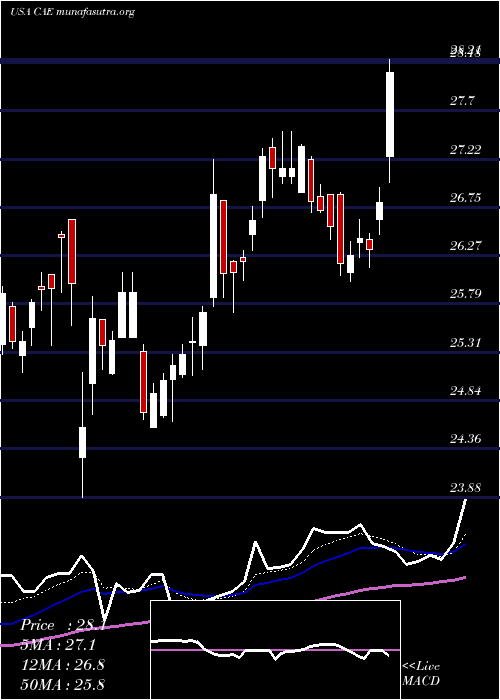Click the 5MA : 27.1 legend entry
Image resolution: width=500 pixels, height=700 pixels.
point(58,645)
